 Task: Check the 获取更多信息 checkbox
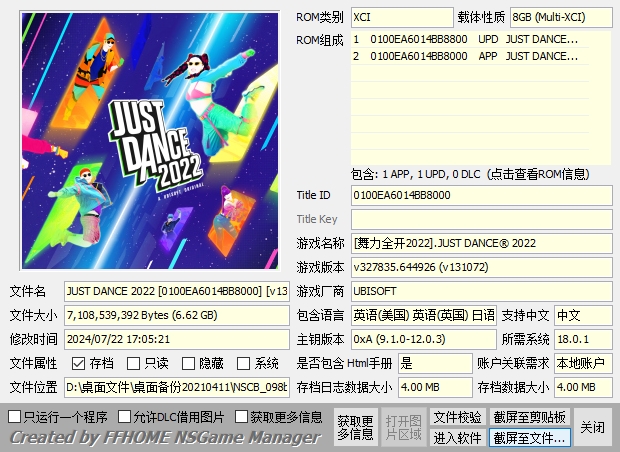click(241, 416)
